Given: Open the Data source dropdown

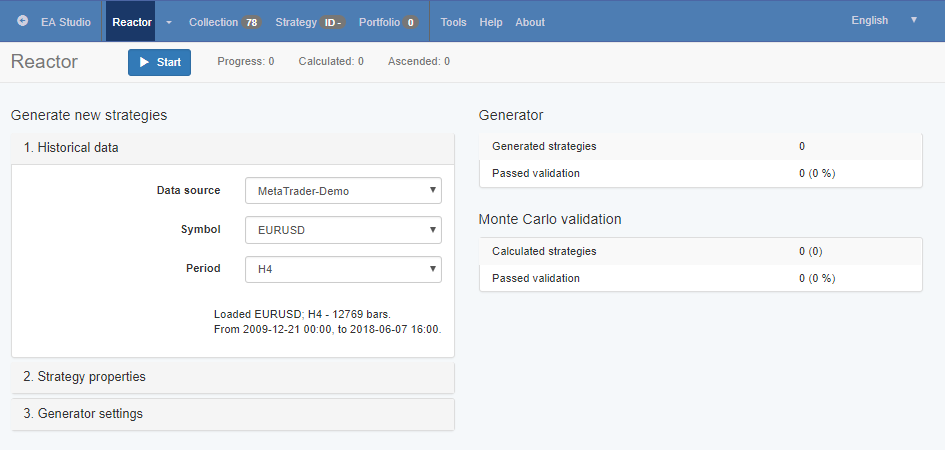Looking at the screenshot, I should [343, 190].
